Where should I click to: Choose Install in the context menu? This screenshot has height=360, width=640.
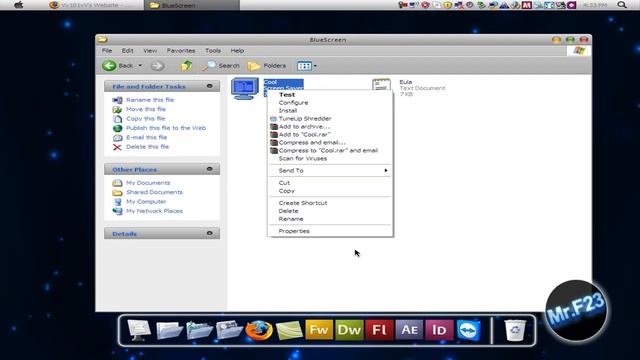pos(330,111)
